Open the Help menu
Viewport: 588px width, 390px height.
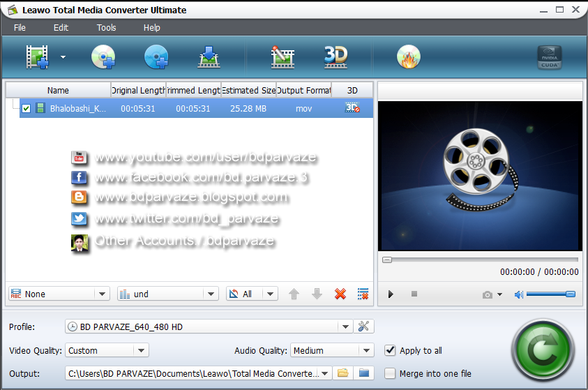(x=152, y=28)
